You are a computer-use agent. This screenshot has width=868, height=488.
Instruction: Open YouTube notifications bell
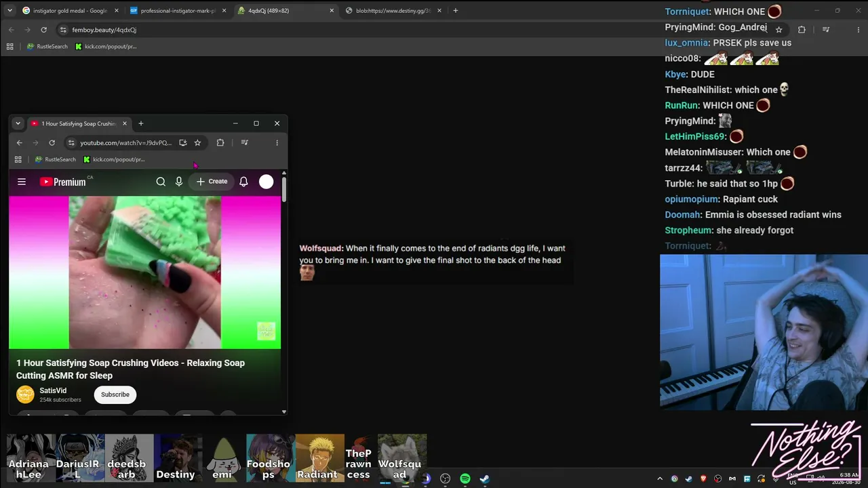click(x=243, y=182)
